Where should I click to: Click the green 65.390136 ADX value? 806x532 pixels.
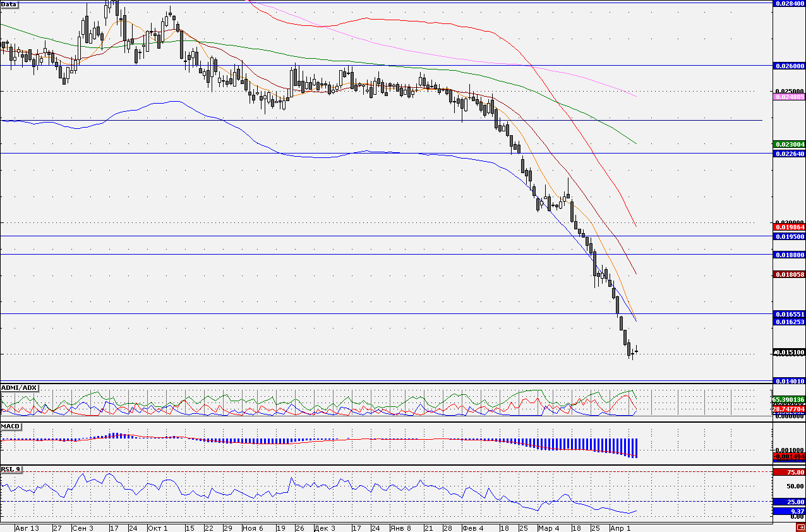coord(789,399)
